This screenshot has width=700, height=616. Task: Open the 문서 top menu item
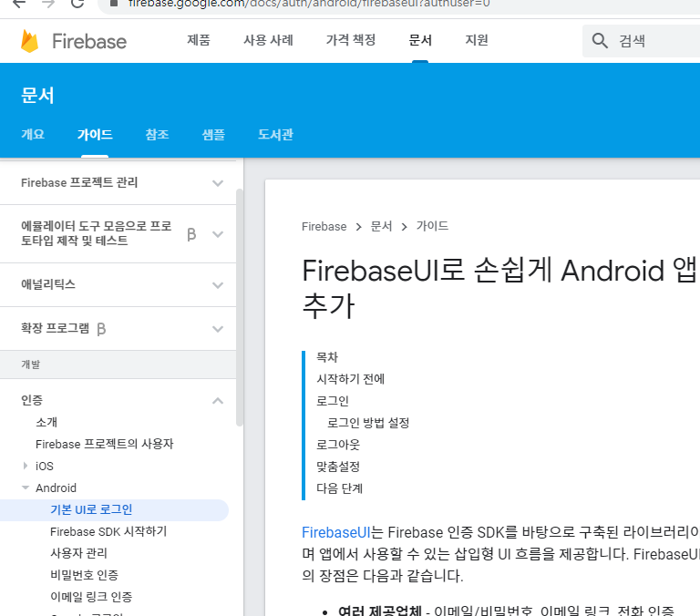click(x=420, y=40)
